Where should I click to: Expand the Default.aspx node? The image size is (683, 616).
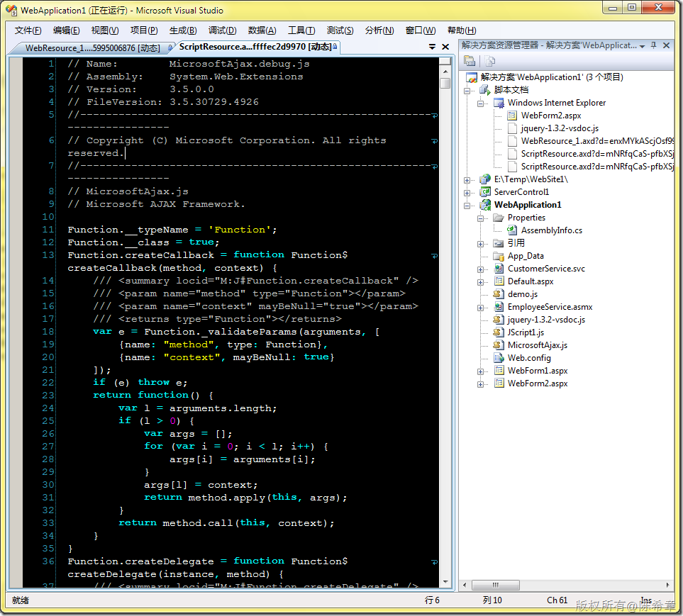(480, 282)
